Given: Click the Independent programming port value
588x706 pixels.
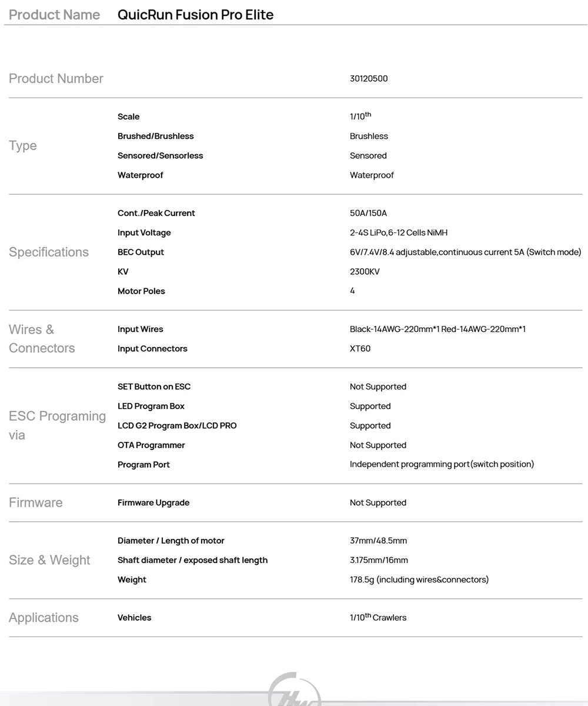Looking at the screenshot, I should tap(442, 464).
